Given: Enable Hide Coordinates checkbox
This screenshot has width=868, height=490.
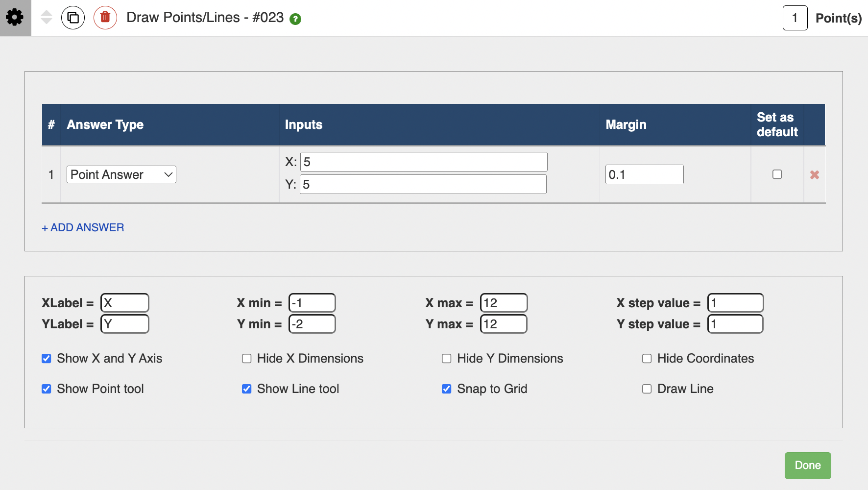Looking at the screenshot, I should (x=647, y=359).
